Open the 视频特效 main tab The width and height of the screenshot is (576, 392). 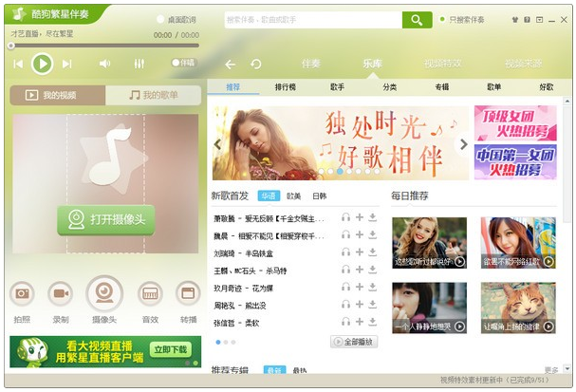coord(442,64)
